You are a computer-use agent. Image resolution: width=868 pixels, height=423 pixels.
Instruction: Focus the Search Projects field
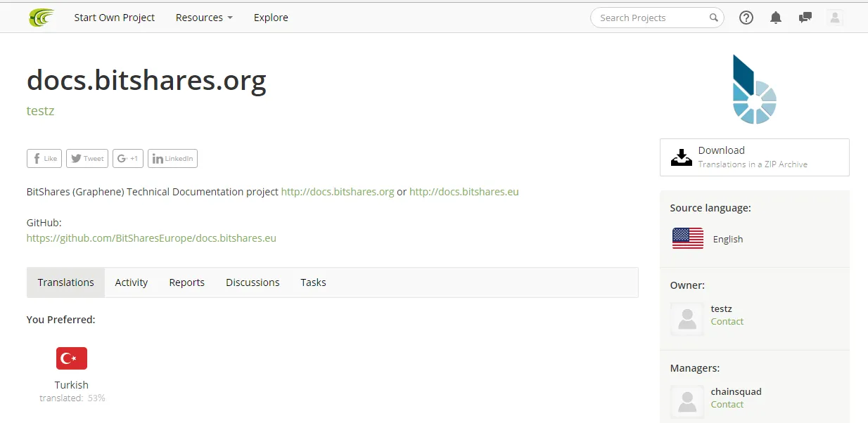657,18
